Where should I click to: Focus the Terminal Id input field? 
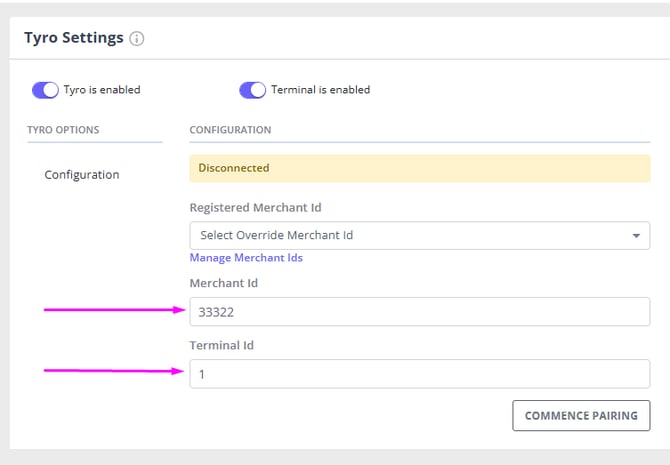point(420,374)
